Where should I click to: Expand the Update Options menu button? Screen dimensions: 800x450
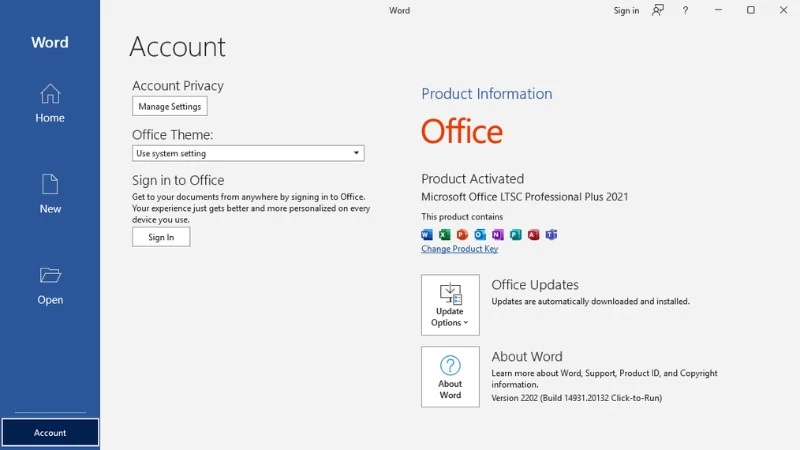coord(450,305)
